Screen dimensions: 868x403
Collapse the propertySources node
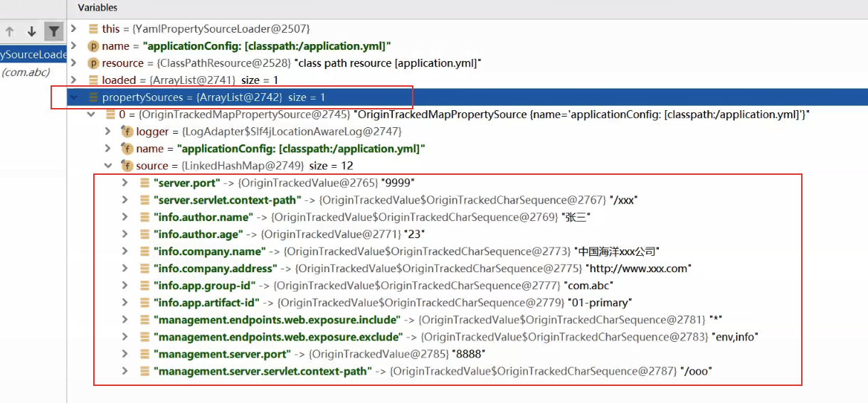point(73,97)
